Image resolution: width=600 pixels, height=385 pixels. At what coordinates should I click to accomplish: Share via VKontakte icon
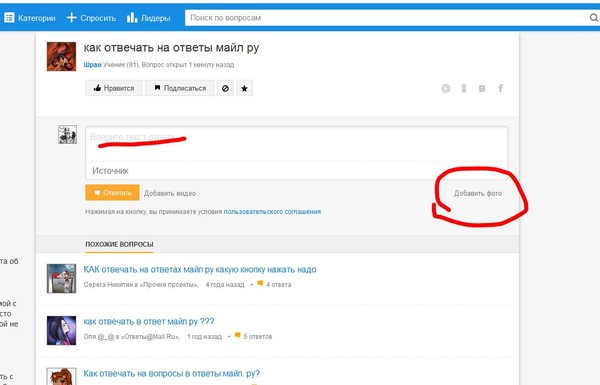[482, 88]
